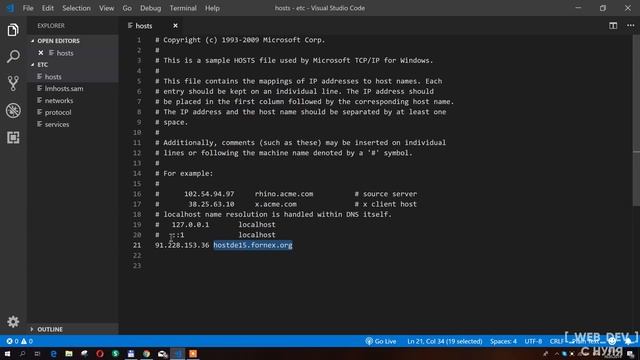Screen dimensions: 640x360
Task: Open the Manage gear menu
Action: tap(13, 322)
